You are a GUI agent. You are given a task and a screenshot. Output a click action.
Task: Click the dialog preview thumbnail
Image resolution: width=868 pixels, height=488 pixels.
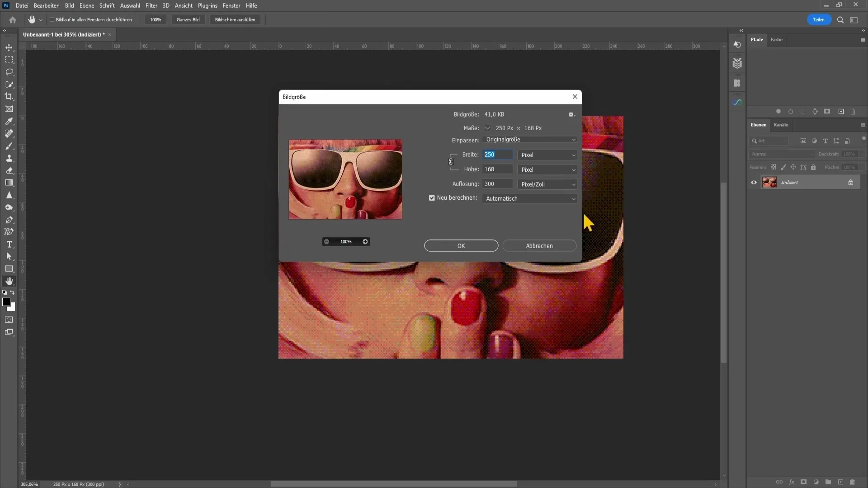point(345,179)
